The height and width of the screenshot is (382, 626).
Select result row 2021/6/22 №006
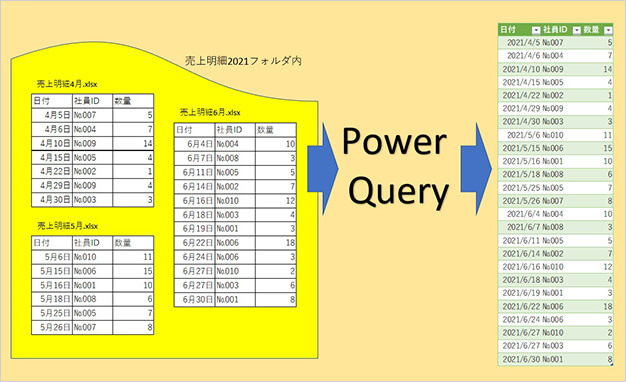pos(555,307)
